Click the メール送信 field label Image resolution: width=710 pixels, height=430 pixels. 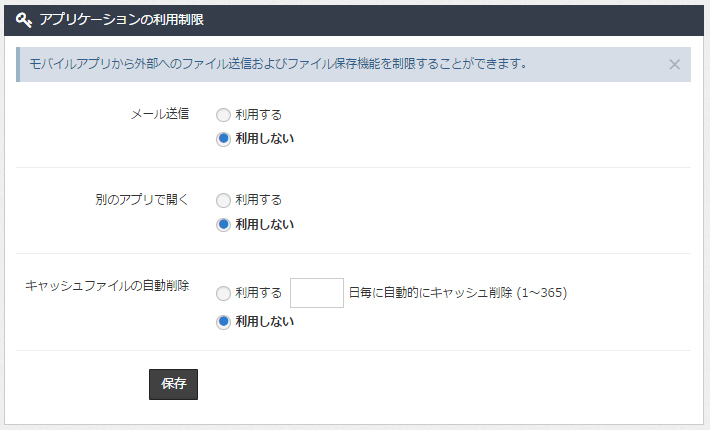(160, 114)
